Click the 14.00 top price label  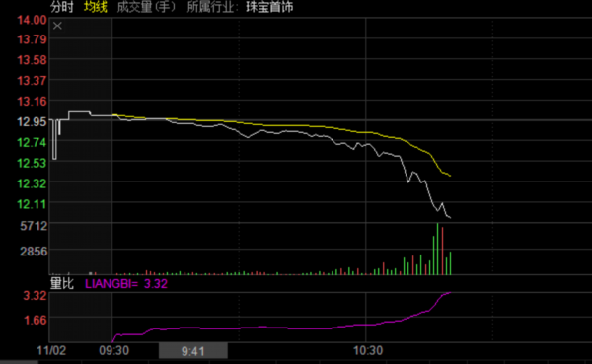(x=32, y=20)
